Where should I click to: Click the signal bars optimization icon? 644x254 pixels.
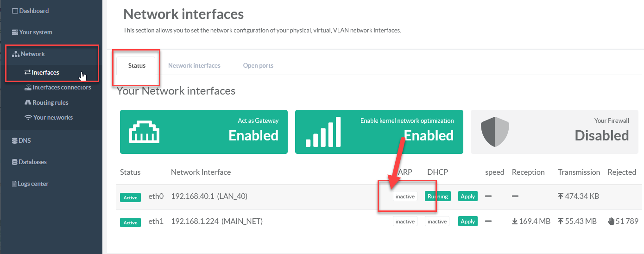(323, 132)
